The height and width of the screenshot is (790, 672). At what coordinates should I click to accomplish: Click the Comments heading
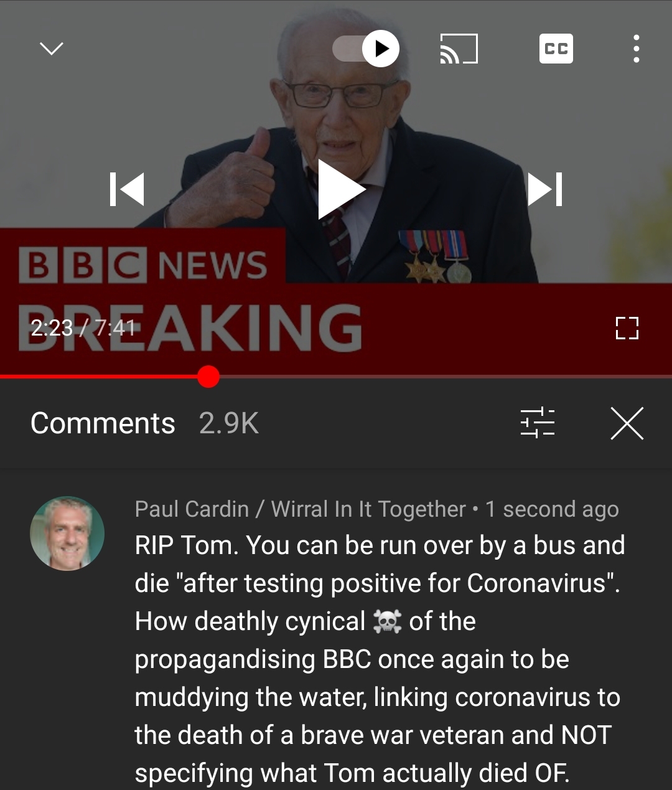pos(103,423)
